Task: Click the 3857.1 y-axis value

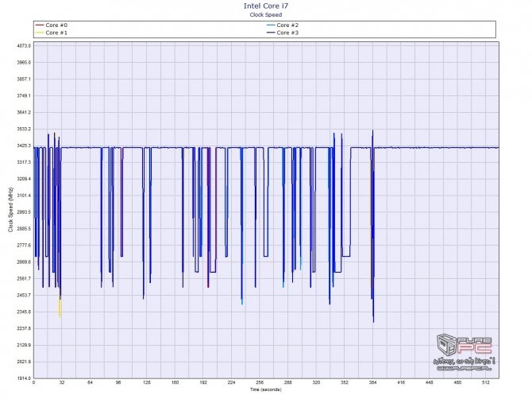Action: [x=24, y=79]
